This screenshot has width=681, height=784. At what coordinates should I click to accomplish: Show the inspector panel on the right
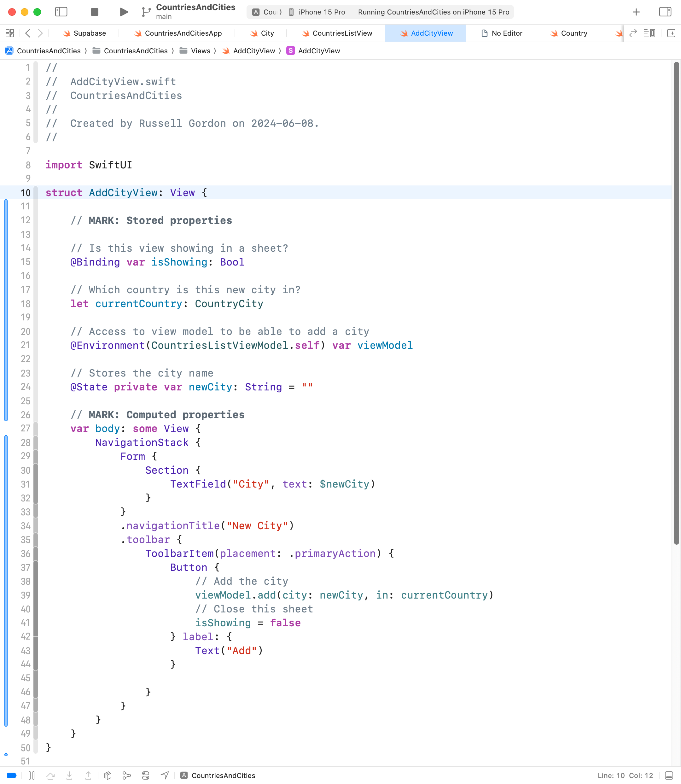(665, 12)
